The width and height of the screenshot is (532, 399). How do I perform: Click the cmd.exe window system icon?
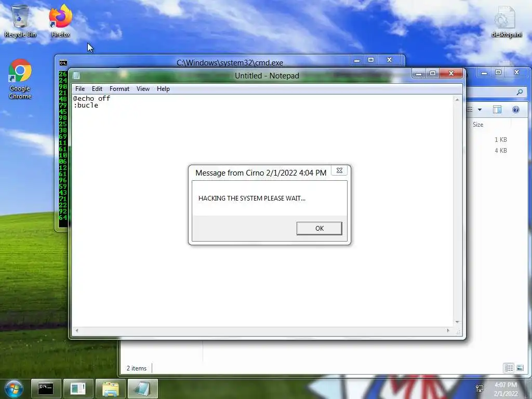pyautogui.click(x=63, y=63)
